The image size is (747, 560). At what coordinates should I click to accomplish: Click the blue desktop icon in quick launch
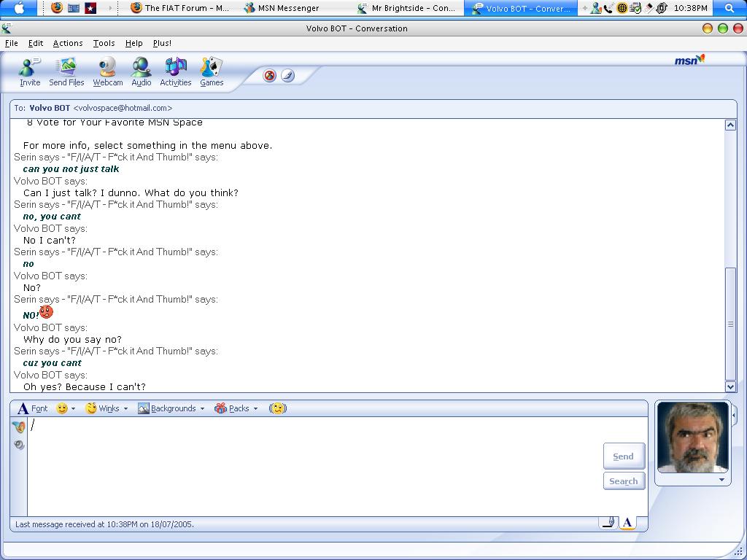click(74, 7)
